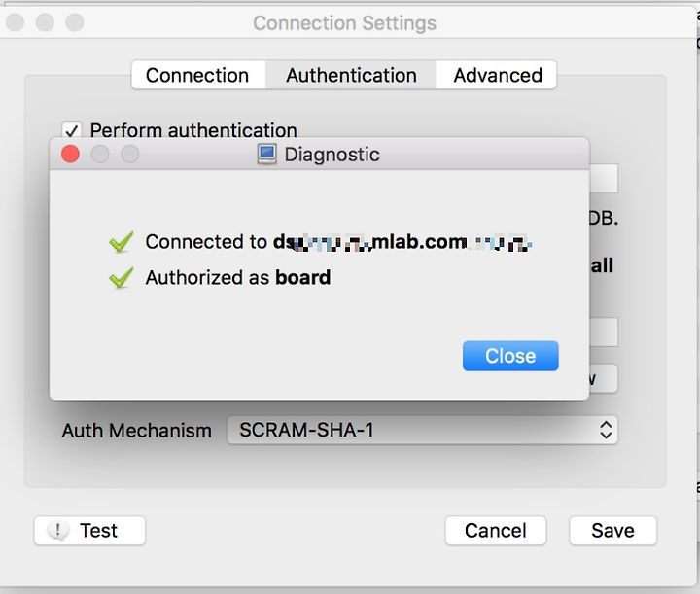Click the input field behind dialog's upper right
This screenshot has height=594, width=700.
604,178
